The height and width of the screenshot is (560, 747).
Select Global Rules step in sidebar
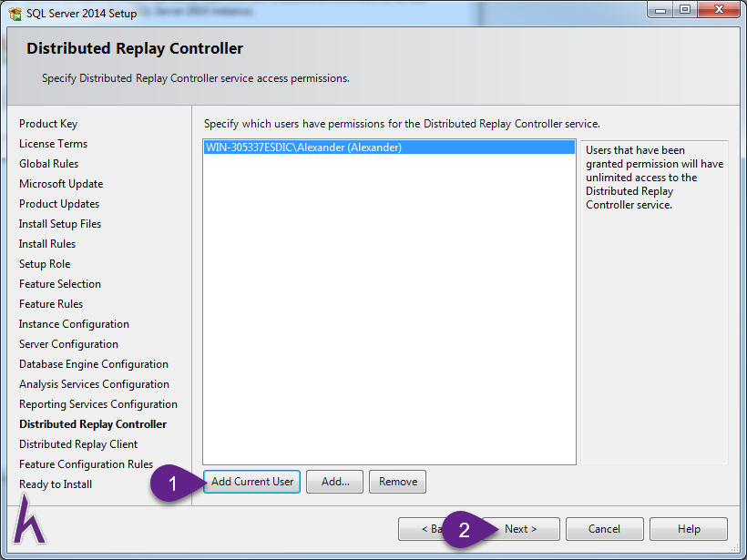tap(48, 164)
